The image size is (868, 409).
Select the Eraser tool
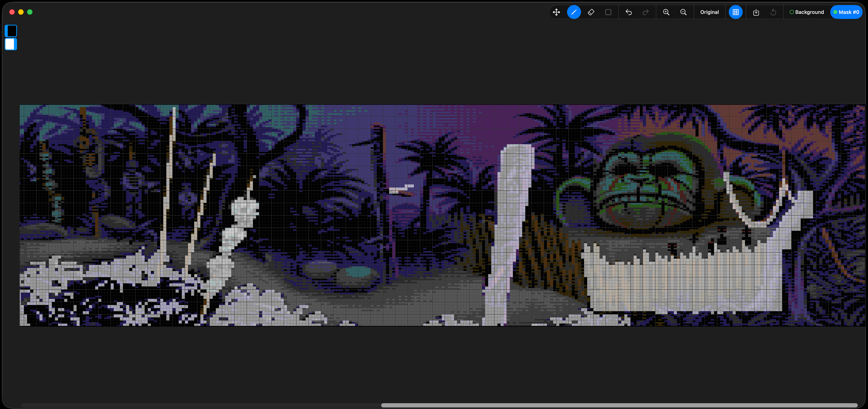pyautogui.click(x=591, y=12)
